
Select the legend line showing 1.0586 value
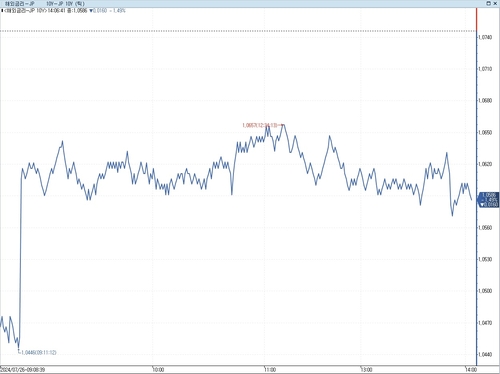[x=63, y=11]
